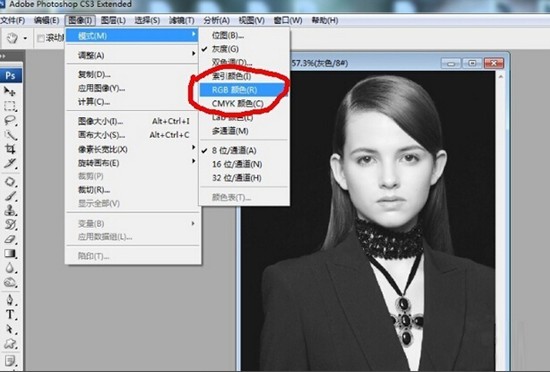Switch image to RGB 颜色(R) mode
Image resolution: width=550 pixels, height=372 pixels.
coord(244,90)
